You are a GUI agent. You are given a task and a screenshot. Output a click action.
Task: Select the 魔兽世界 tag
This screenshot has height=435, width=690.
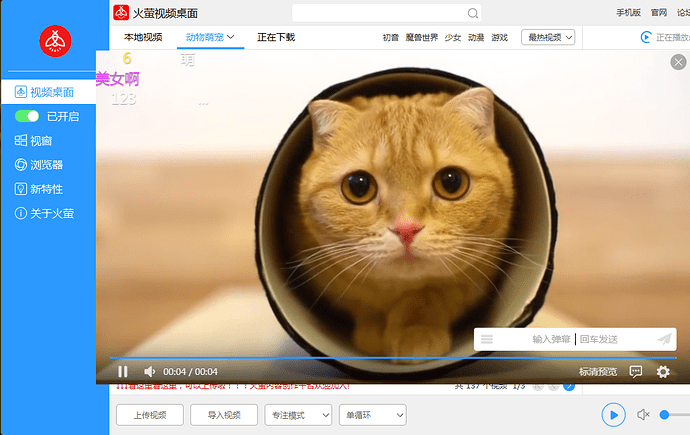422,37
